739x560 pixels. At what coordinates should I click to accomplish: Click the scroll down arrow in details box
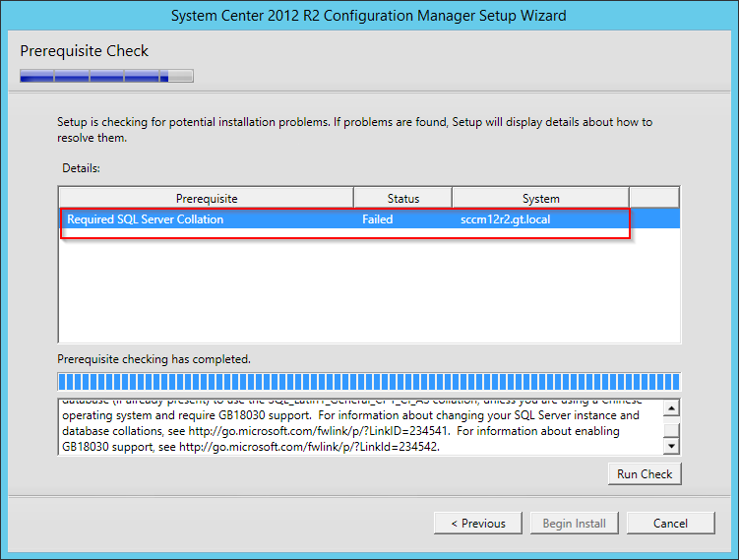(671, 446)
